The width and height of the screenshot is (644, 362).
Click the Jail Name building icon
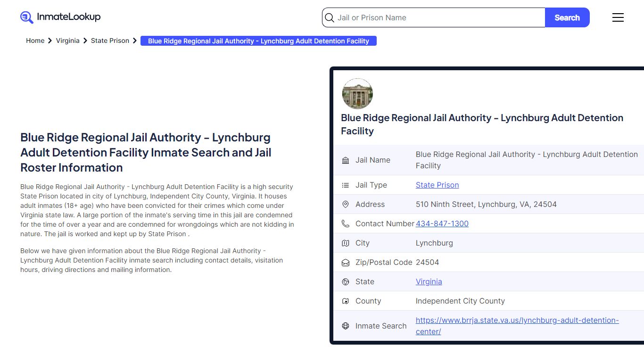coord(346,160)
